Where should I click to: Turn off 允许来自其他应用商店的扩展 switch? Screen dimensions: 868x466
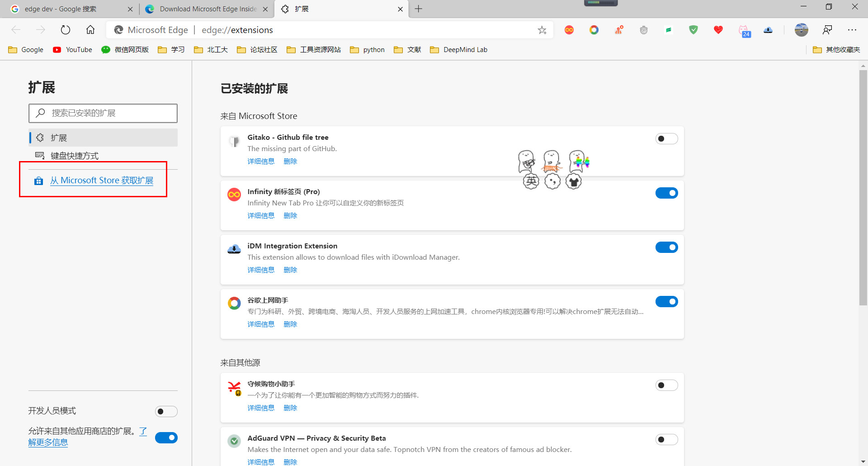pyautogui.click(x=166, y=437)
